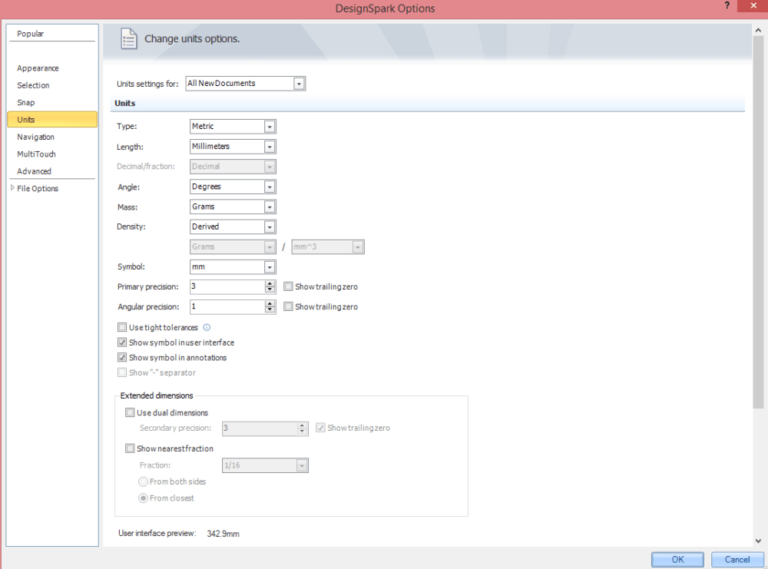The height and width of the screenshot is (569, 768).
Task: Decrease Primary precision with down arrow
Action: tap(270, 290)
